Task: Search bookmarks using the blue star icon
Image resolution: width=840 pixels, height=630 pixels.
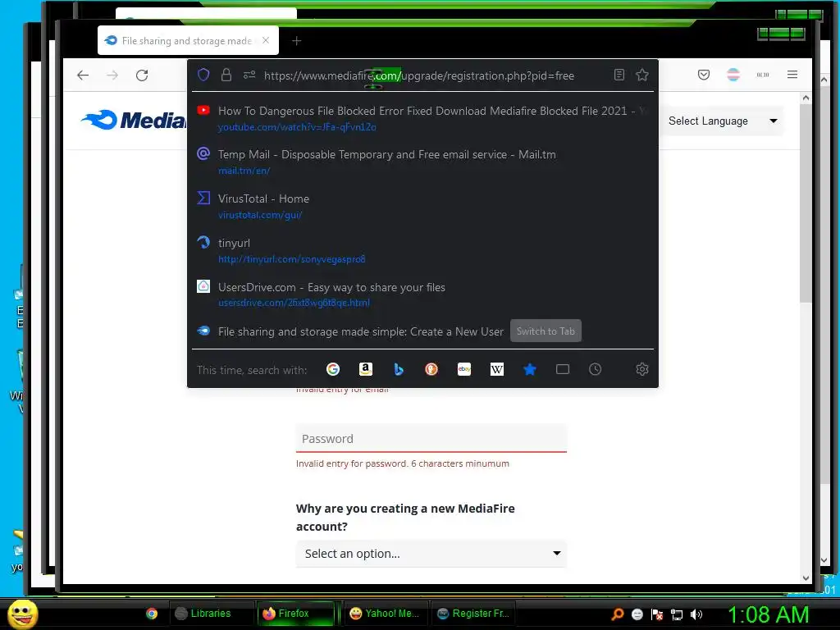Action: [x=530, y=369]
